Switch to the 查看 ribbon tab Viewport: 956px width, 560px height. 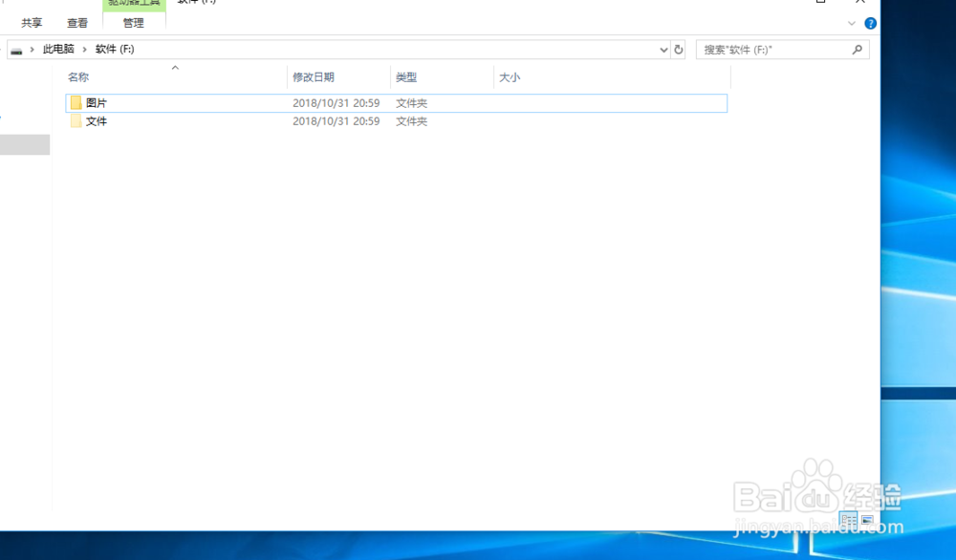click(77, 23)
